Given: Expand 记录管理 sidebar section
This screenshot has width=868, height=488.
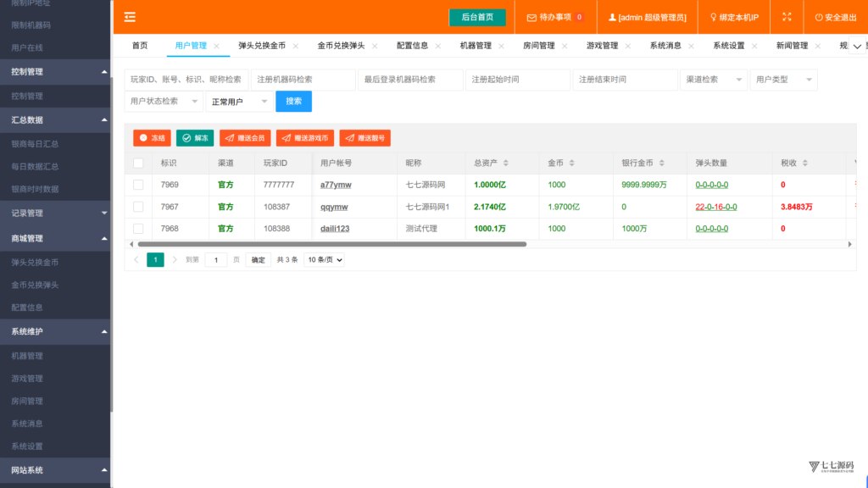Looking at the screenshot, I should click(x=55, y=213).
